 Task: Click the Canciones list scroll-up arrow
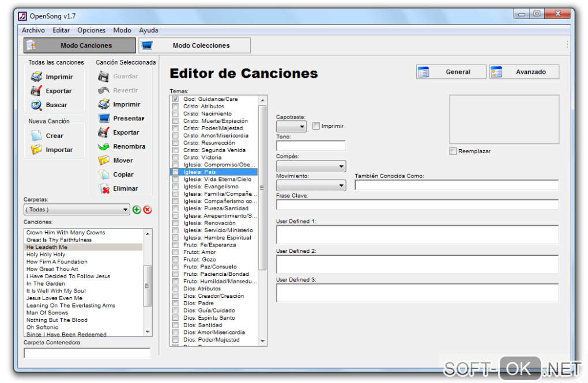tap(148, 233)
